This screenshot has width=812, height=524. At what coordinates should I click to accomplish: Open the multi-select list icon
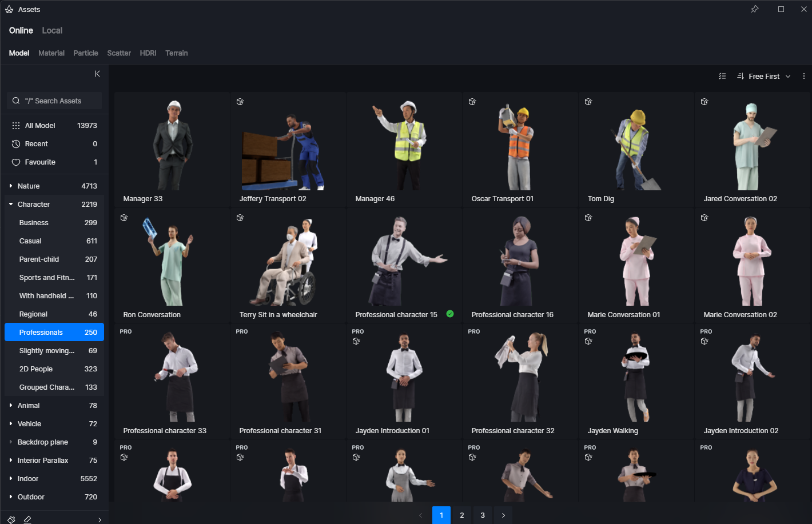tap(722, 76)
